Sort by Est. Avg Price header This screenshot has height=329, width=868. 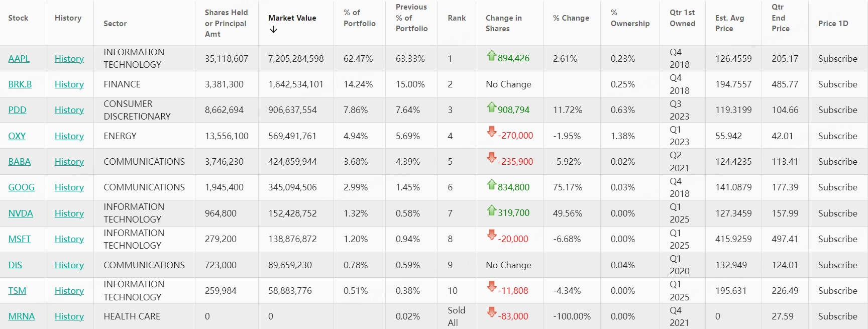(x=729, y=23)
